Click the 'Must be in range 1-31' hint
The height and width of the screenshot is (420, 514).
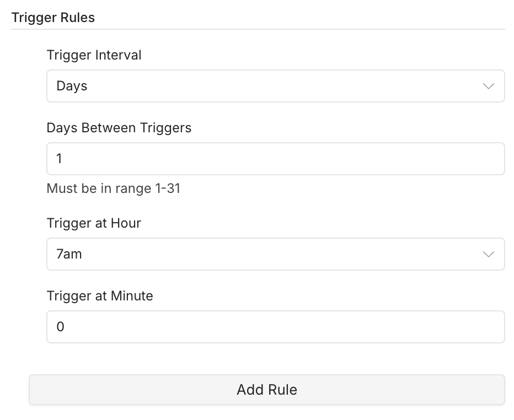pos(114,189)
